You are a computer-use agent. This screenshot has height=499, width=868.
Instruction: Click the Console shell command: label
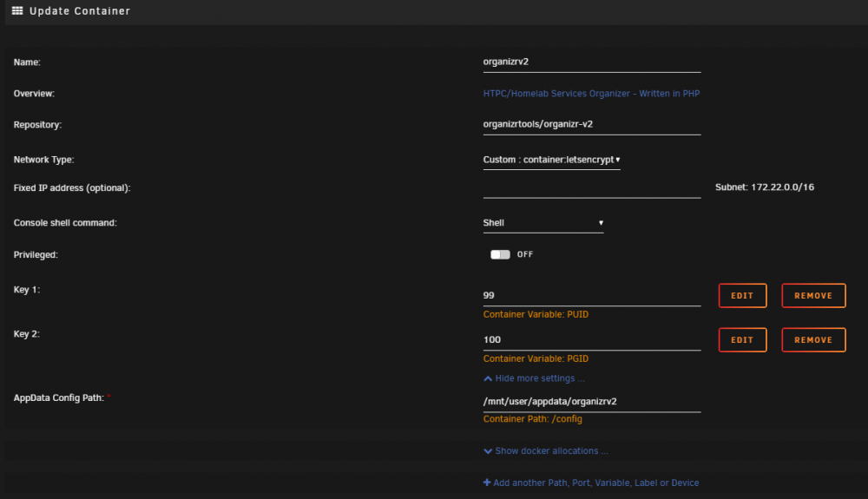coord(65,222)
